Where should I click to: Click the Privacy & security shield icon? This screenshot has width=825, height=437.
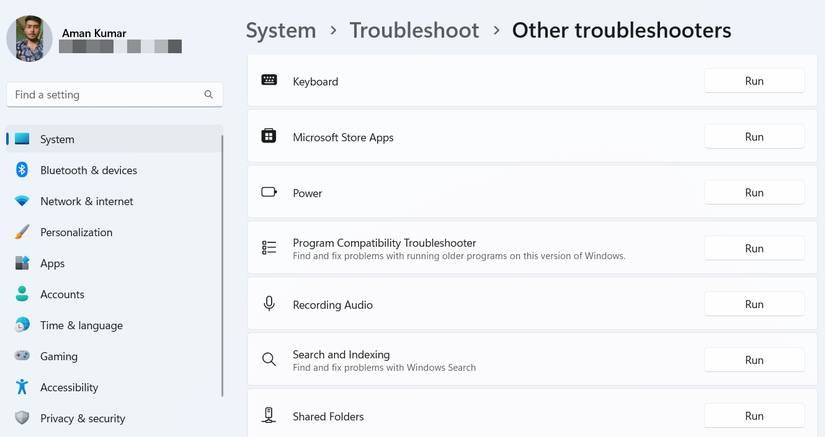pyautogui.click(x=22, y=418)
